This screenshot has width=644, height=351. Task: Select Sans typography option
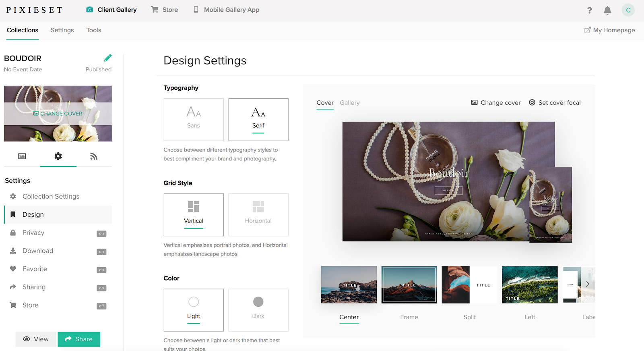194,120
